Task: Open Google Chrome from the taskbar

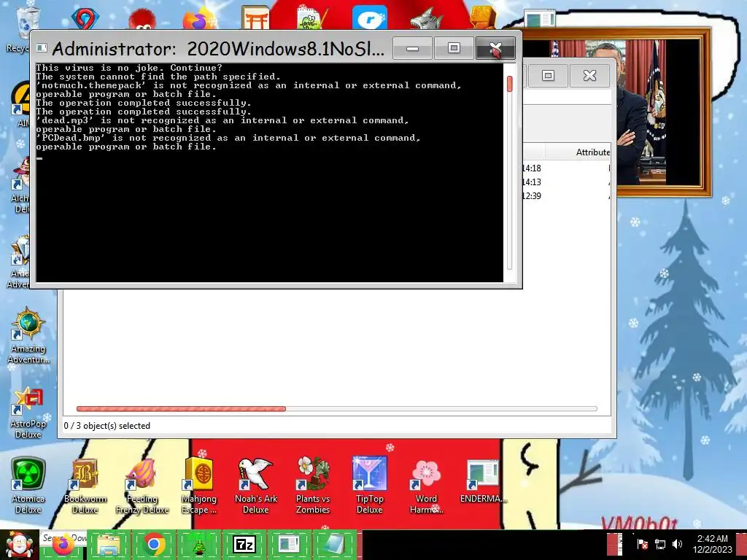Action: (153, 545)
